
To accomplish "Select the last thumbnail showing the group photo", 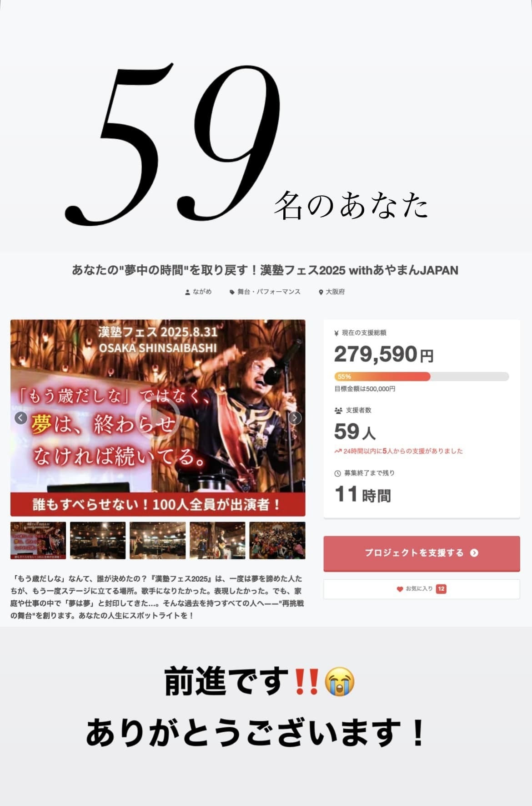I will [x=277, y=540].
